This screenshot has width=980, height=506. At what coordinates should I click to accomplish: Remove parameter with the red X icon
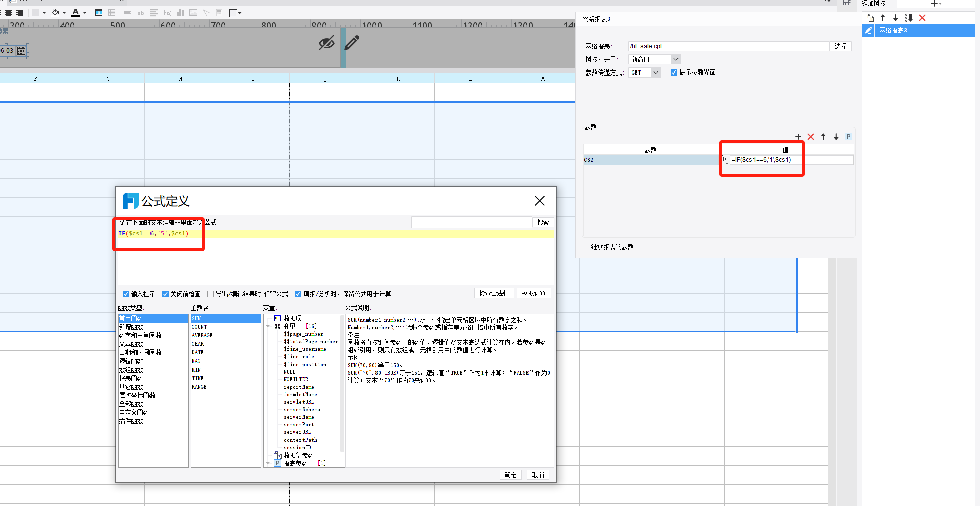[811, 137]
